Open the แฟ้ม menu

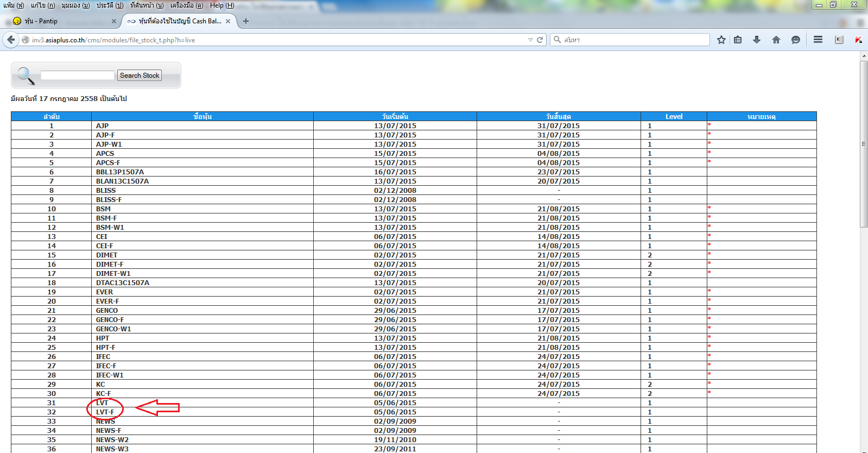coord(13,5)
